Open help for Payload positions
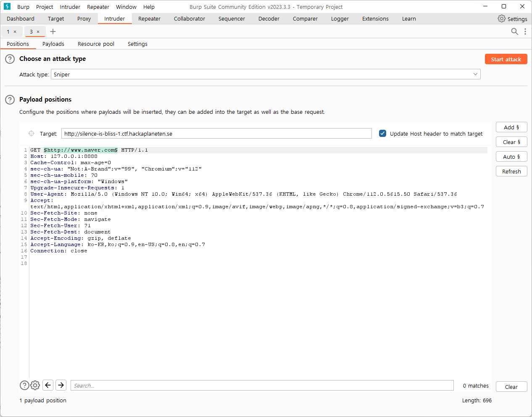 click(x=10, y=100)
